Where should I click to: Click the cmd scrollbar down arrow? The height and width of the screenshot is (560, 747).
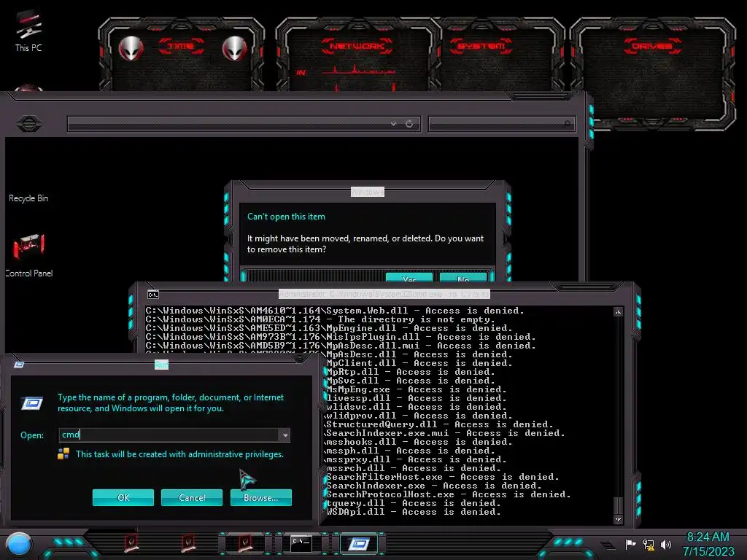pos(618,519)
